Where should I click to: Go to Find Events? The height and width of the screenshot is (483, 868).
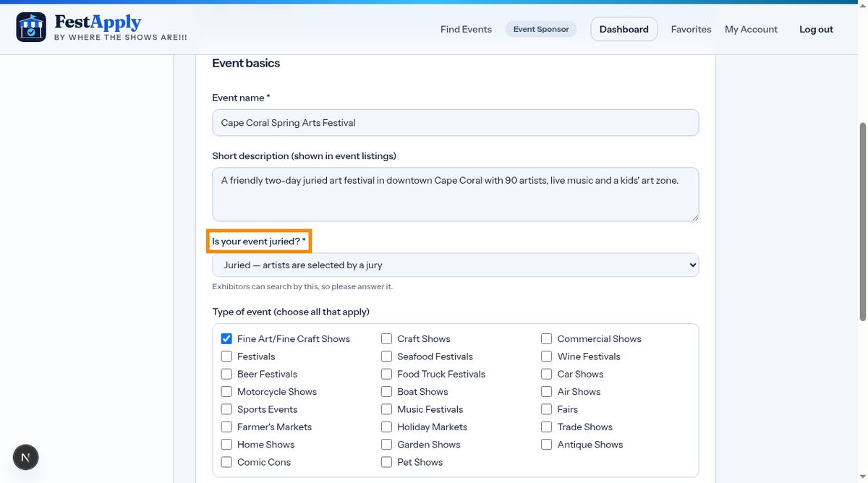(x=466, y=29)
